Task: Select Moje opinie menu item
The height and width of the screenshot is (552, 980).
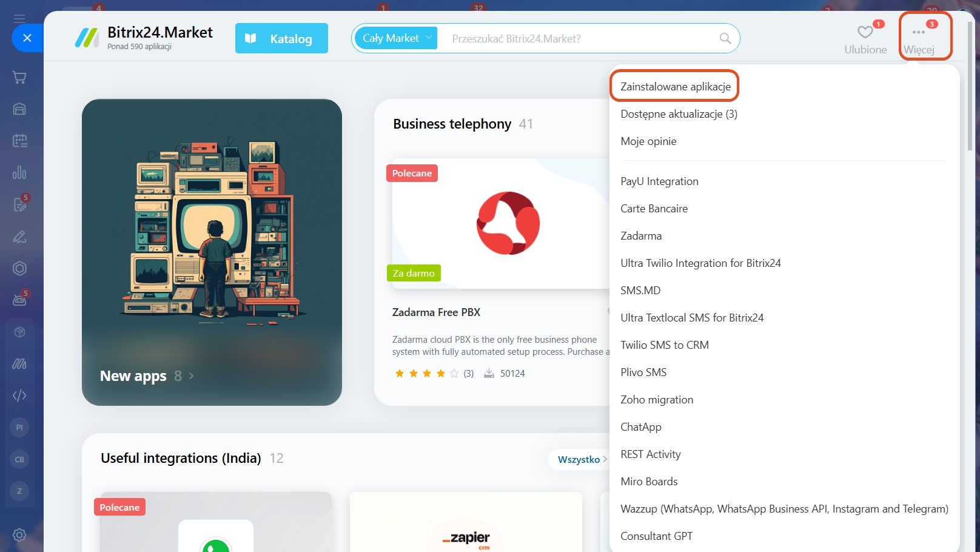Action: click(648, 141)
